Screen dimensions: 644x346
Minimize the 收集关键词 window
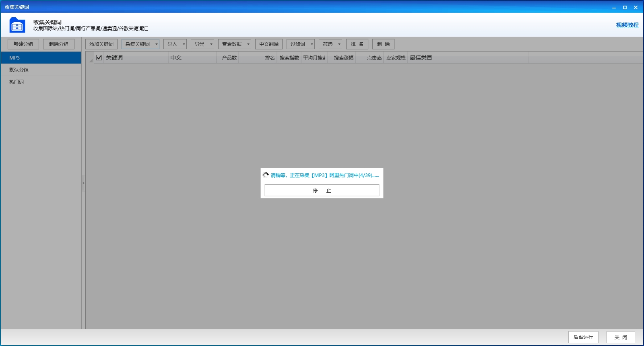coord(614,7)
